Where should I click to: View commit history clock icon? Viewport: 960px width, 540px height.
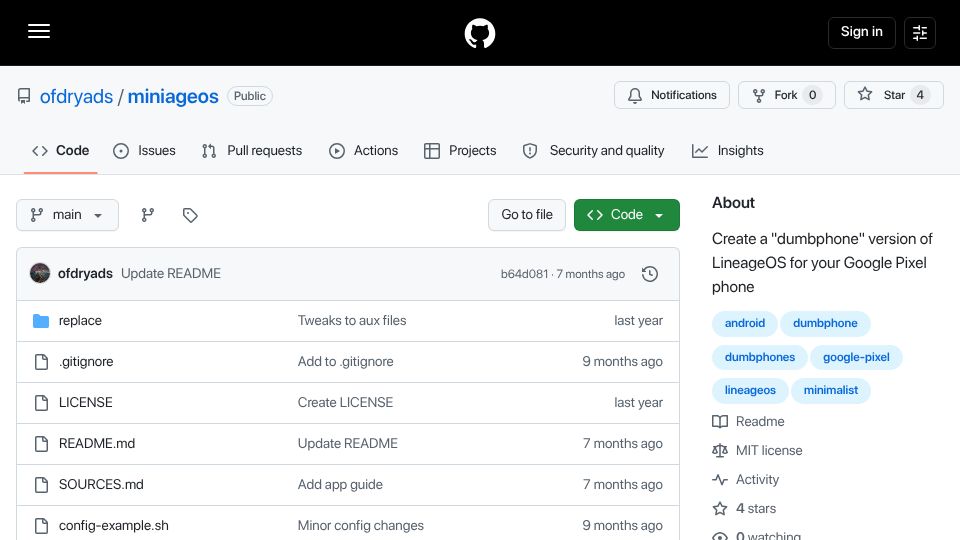point(650,274)
